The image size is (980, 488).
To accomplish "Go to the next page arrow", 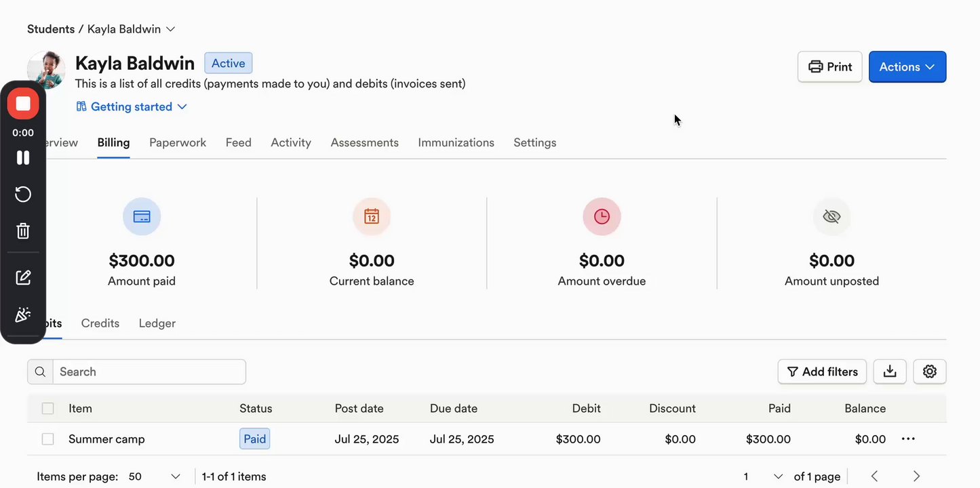I will pos(916,476).
